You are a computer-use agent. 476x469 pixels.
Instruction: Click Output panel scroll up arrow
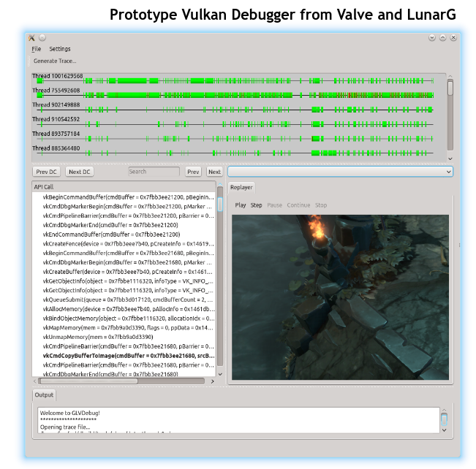(444, 411)
